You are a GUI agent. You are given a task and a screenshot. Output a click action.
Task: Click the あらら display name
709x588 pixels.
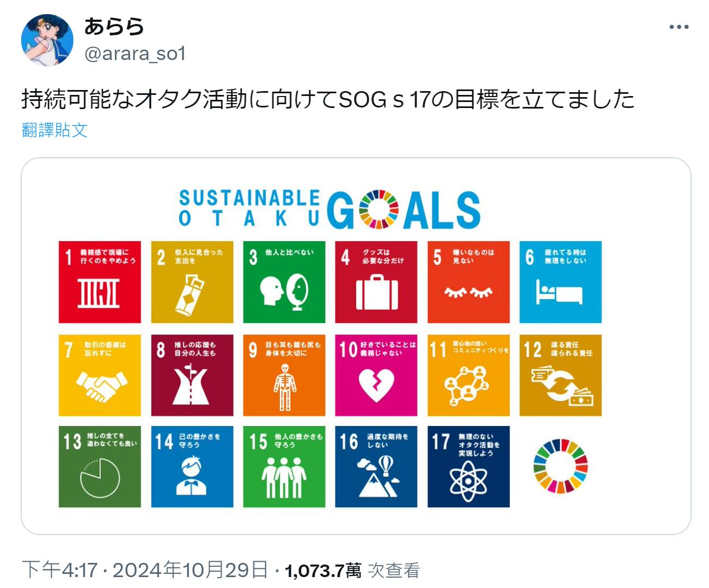click(114, 27)
